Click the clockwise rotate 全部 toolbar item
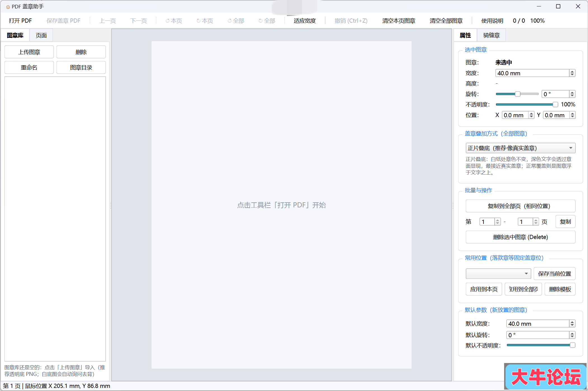 click(267, 21)
